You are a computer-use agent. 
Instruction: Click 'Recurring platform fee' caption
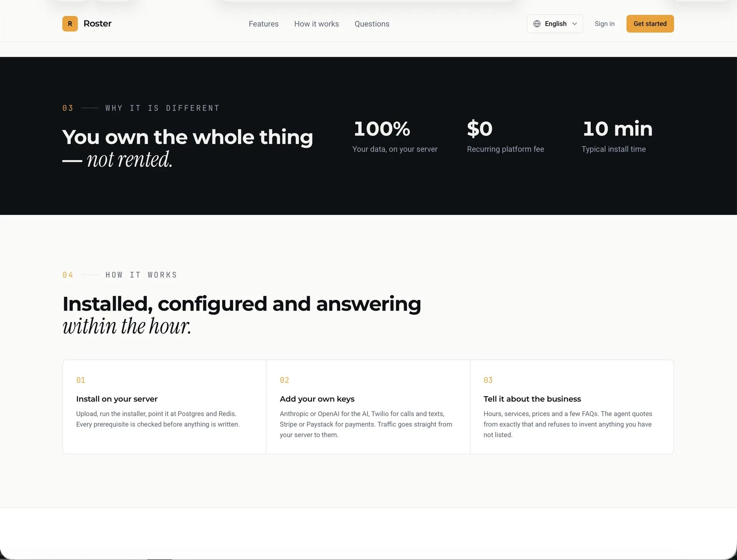tap(506, 149)
